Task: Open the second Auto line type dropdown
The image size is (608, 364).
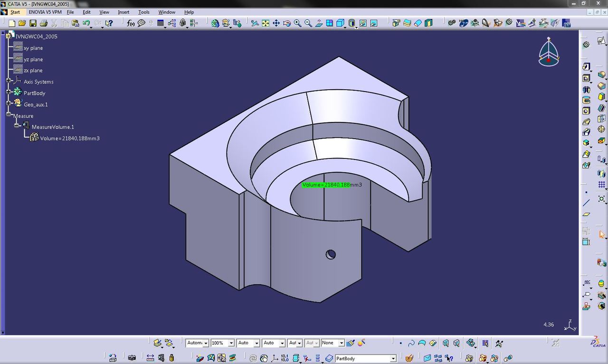Action: tap(282, 343)
